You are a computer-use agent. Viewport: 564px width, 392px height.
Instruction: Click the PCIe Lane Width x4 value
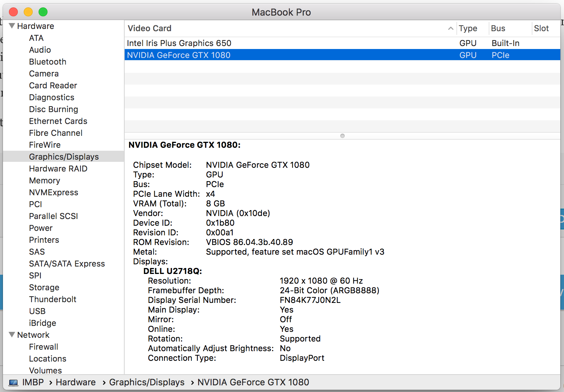click(210, 194)
